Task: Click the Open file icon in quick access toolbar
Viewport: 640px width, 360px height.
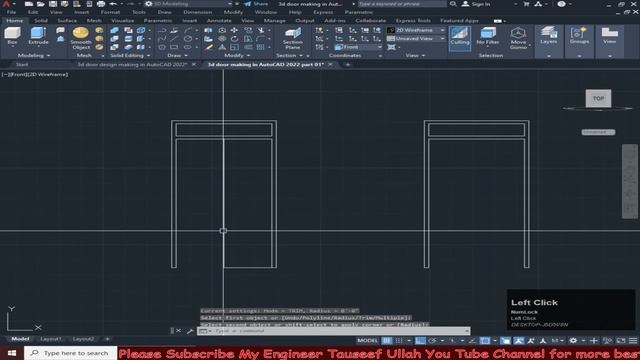Action: click(40, 4)
